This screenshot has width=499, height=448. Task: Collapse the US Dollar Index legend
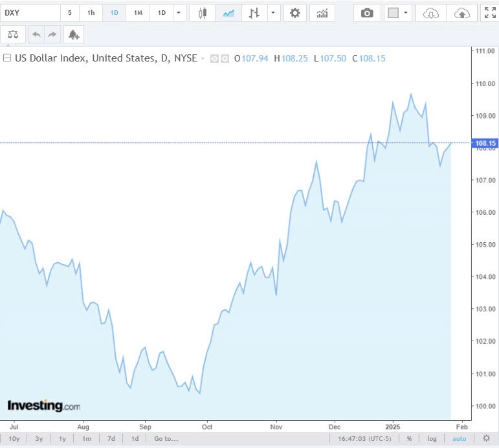7,58
